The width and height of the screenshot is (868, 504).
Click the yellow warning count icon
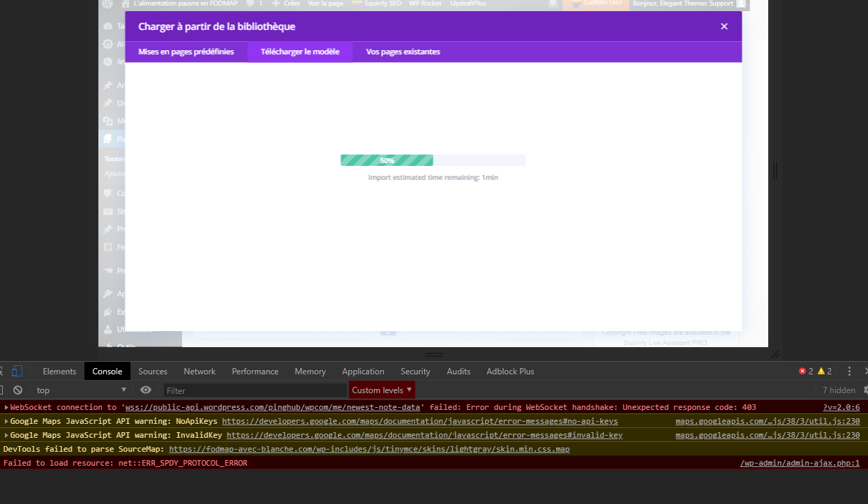click(x=821, y=372)
